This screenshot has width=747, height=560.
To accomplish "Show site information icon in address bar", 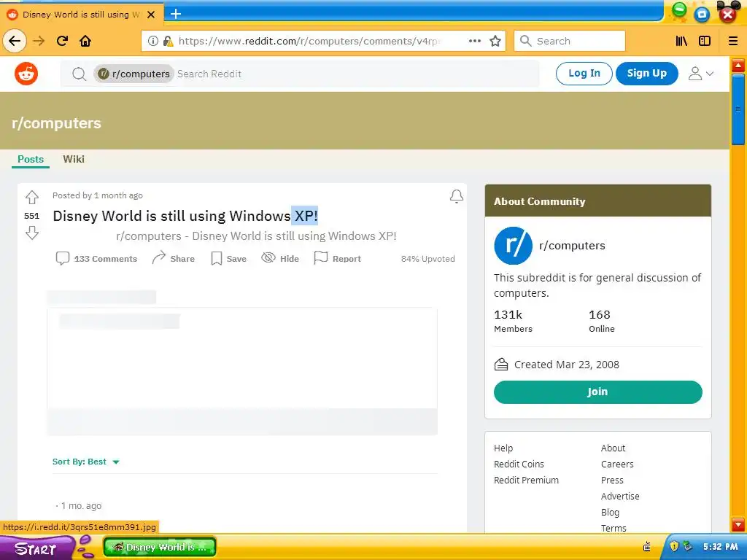I will tap(153, 41).
